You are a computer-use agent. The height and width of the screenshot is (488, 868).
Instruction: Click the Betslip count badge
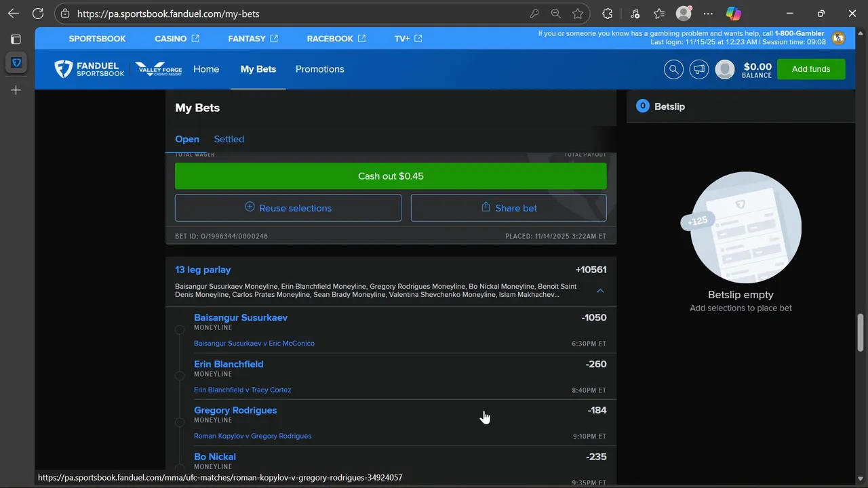click(x=642, y=106)
